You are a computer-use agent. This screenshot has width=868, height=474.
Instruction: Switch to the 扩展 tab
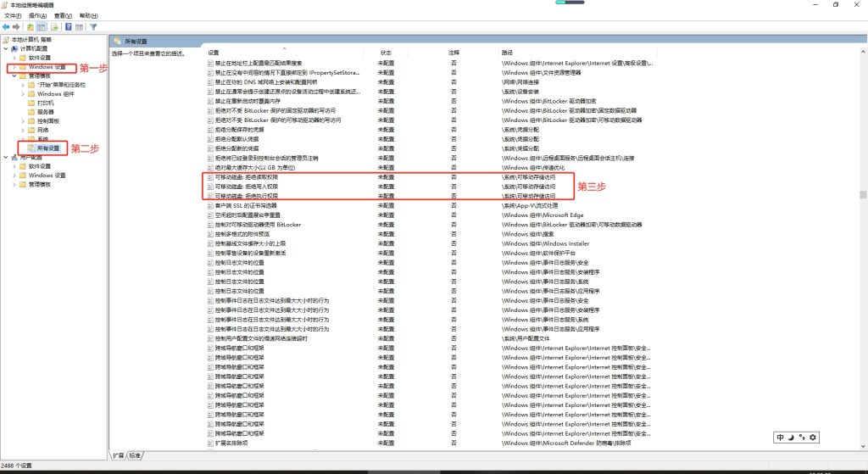click(x=119, y=455)
